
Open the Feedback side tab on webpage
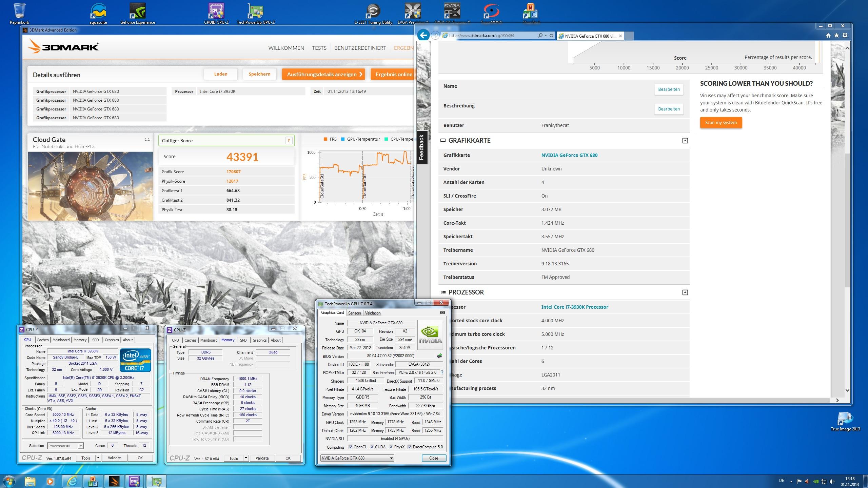tap(421, 147)
